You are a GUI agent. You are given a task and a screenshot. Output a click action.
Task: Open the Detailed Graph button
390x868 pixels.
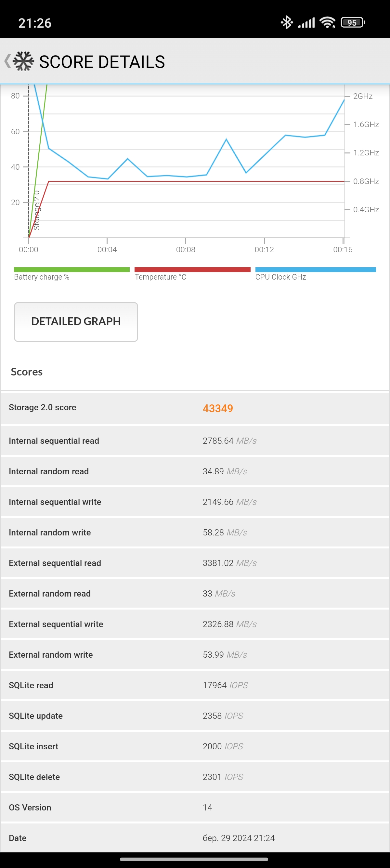(x=76, y=322)
